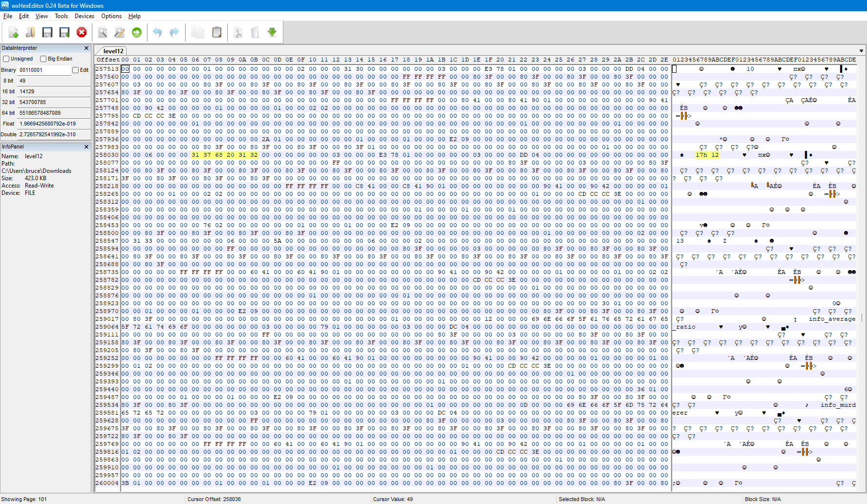867x504 pixels.
Task: Create a new file with toolbar icon
Action: (x=14, y=32)
